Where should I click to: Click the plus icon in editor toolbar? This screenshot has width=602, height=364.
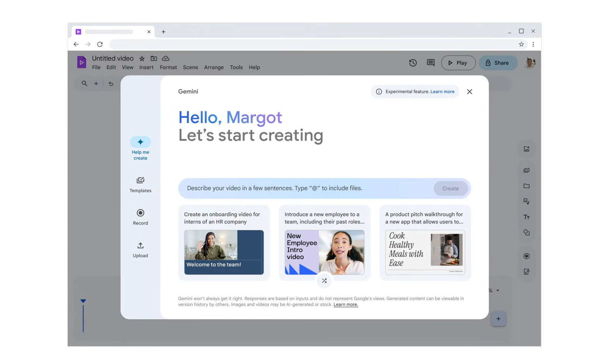click(x=96, y=84)
